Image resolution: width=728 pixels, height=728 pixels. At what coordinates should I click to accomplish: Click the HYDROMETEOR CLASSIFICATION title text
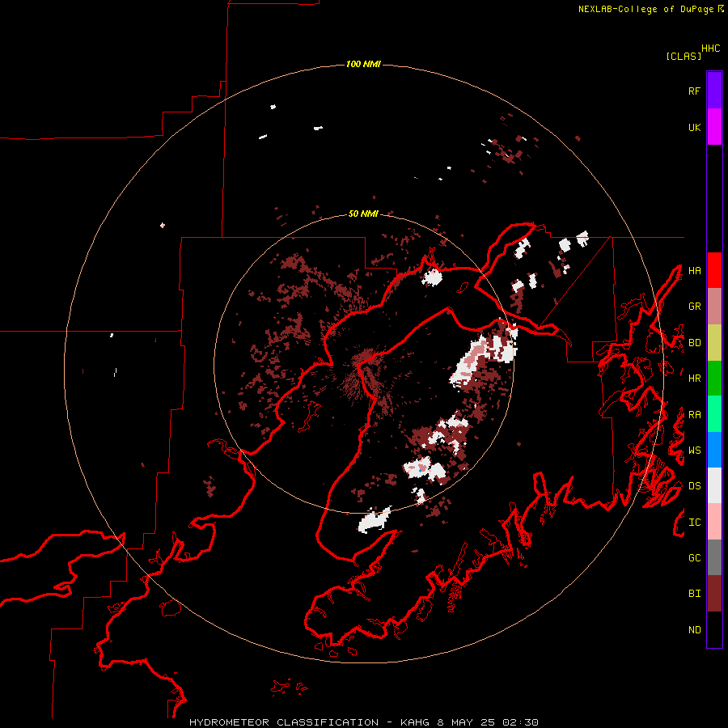click(x=284, y=722)
